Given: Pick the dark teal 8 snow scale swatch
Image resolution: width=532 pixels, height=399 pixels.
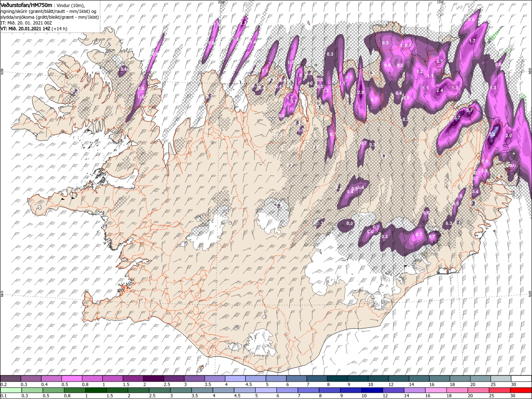Looking at the screenshot, I should click(337, 379).
